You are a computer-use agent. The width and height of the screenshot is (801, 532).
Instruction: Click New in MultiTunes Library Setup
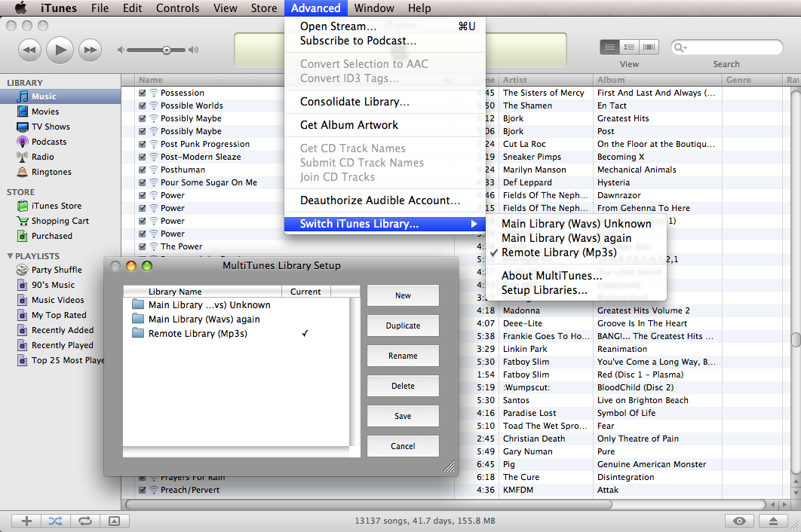[x=403, y=295]
